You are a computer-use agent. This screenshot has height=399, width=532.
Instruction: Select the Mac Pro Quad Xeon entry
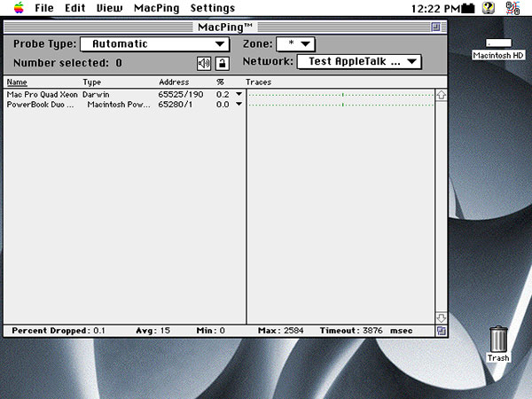click(x=41, y=94)
